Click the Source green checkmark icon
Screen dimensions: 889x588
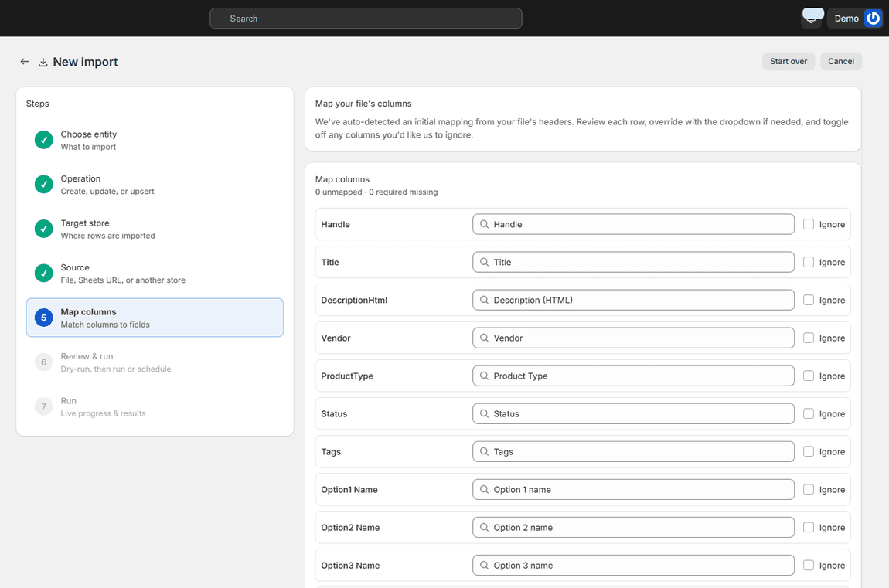(x=43, y=273)
